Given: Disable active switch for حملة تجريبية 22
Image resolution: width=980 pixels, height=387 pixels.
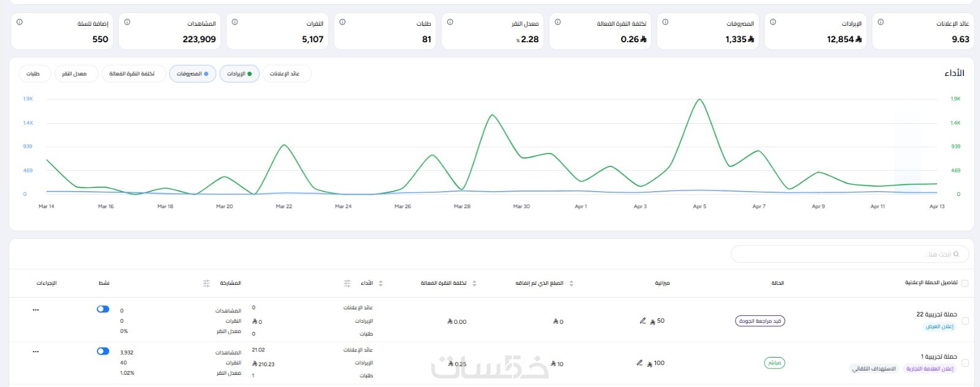Looking at the screenshot, I should pyautogui.click(x=103, y=309).
